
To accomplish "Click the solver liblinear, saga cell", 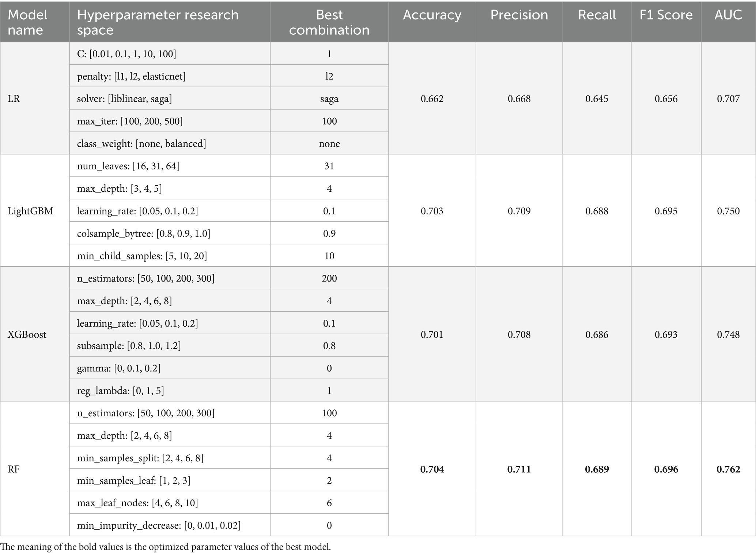I will tap(124, 99).
